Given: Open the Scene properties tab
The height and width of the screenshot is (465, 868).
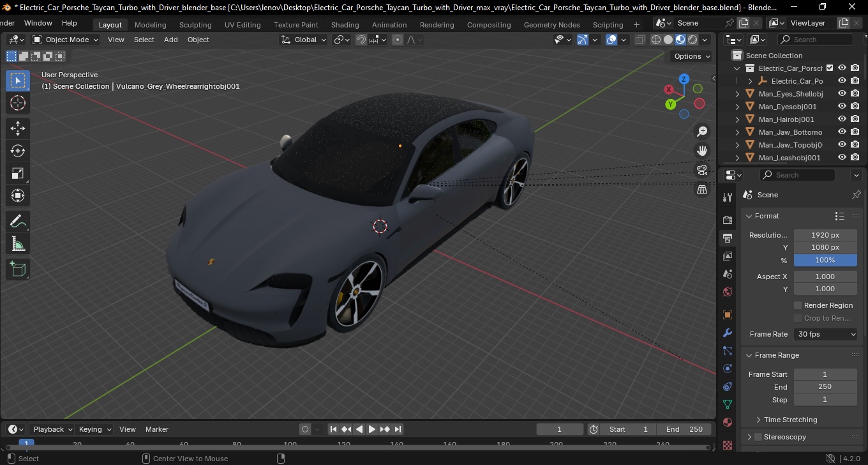Looking at the screenshot, I should [x=727, y=274].
